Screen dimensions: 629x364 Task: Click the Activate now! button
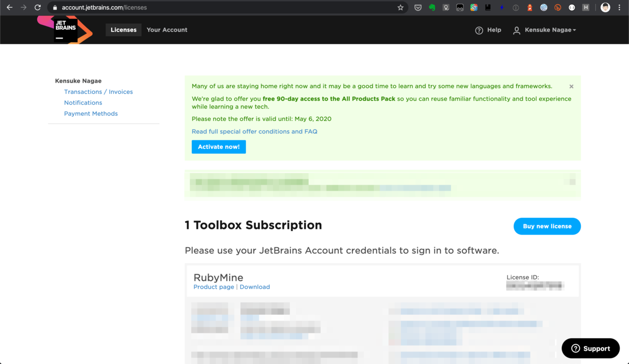click(219, 147)
